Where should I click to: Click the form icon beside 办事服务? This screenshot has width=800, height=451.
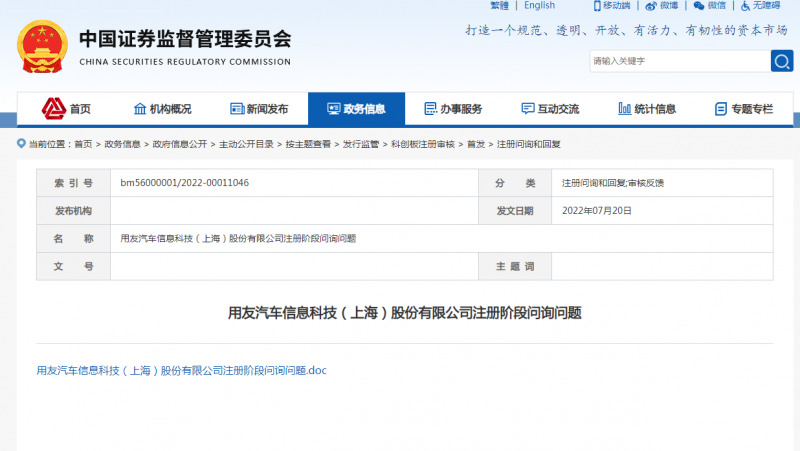(431, 109)
